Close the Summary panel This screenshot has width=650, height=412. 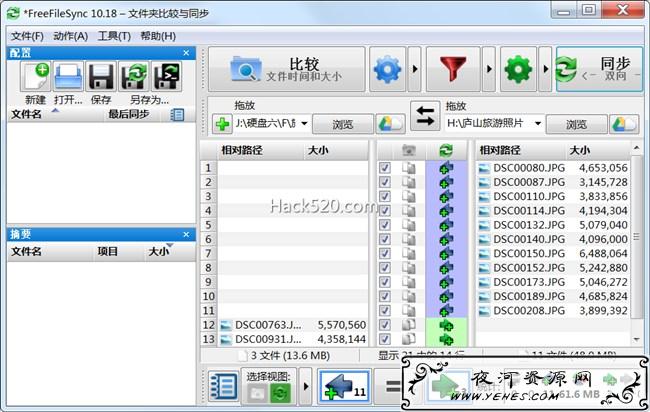(186, 234)
